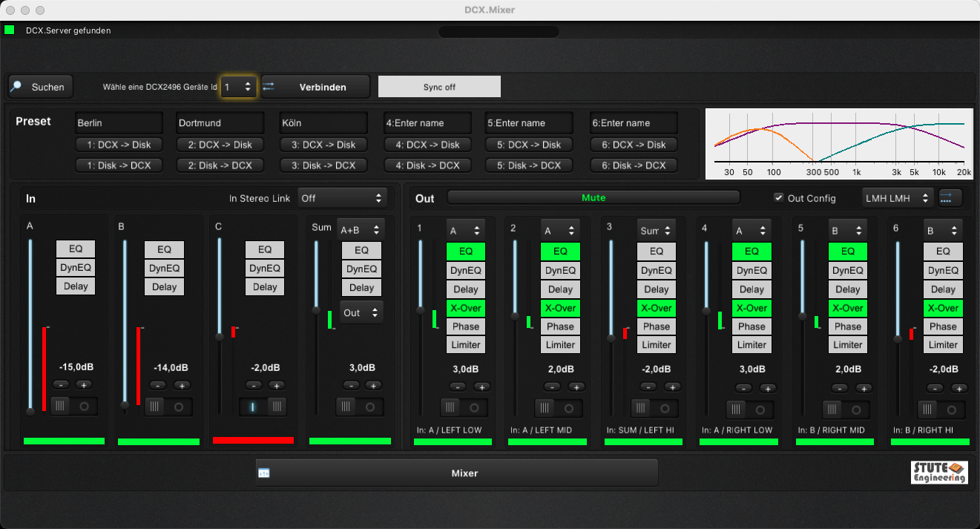Open X-Over for output 3
Viewport: 980px width, 529px height.
point(657,308)
